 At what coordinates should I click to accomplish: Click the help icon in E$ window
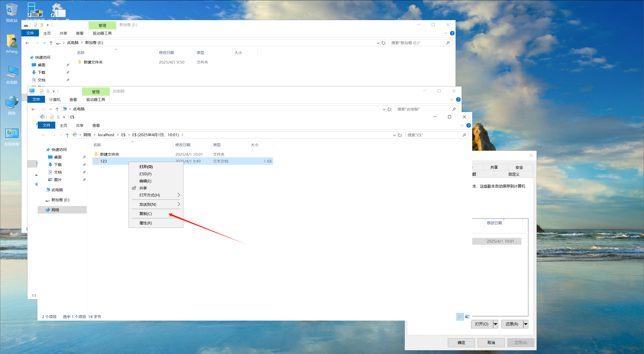point(468,125)
